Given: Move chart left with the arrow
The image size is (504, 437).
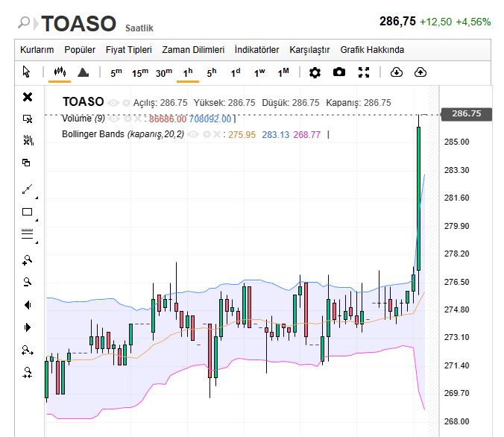Looking at the screenshot, I should [28, 305].
